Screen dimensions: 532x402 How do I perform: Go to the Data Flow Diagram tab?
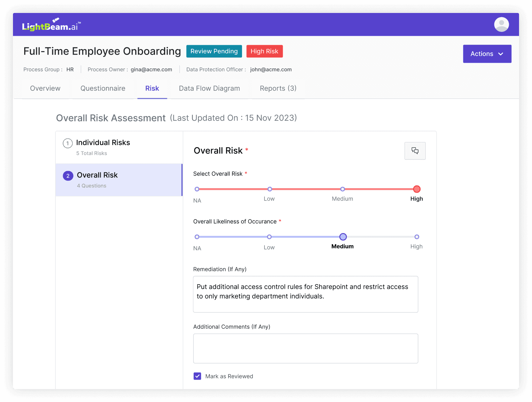[x=209, y=88]
